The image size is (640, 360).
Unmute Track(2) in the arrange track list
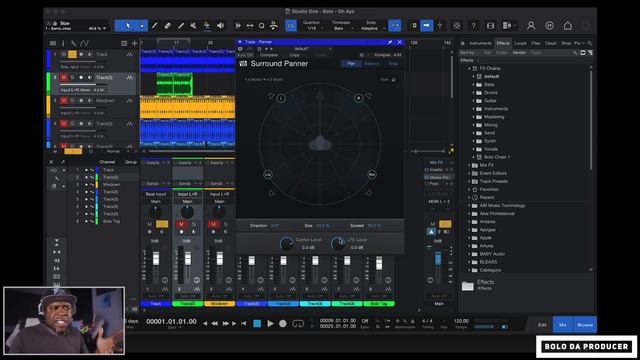click(64, 78)
